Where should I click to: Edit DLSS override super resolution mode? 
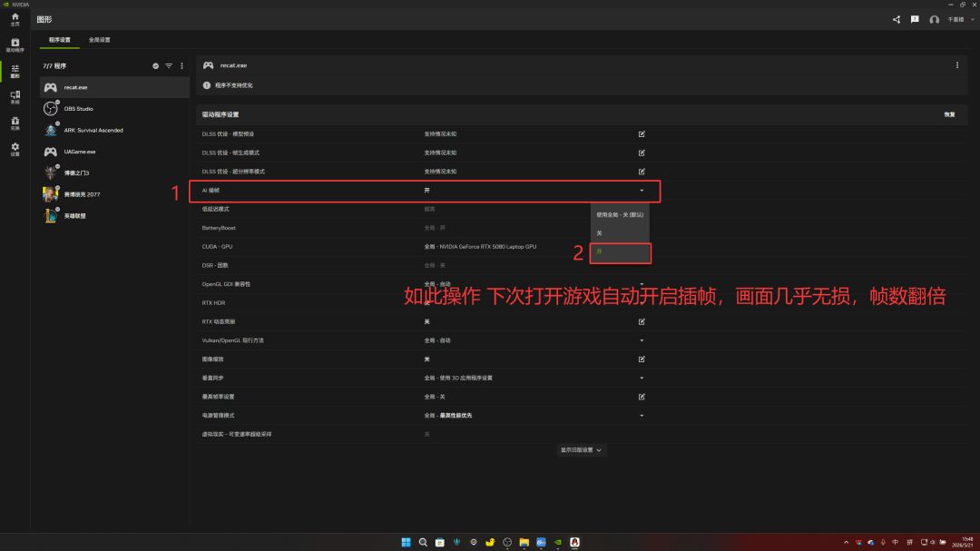click(x=642, y=172)
